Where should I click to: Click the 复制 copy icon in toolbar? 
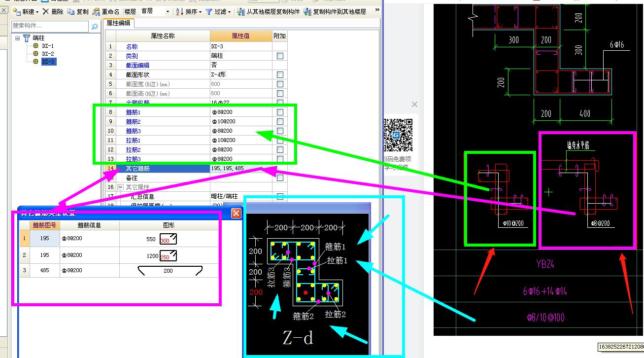[x=71, y=11]
